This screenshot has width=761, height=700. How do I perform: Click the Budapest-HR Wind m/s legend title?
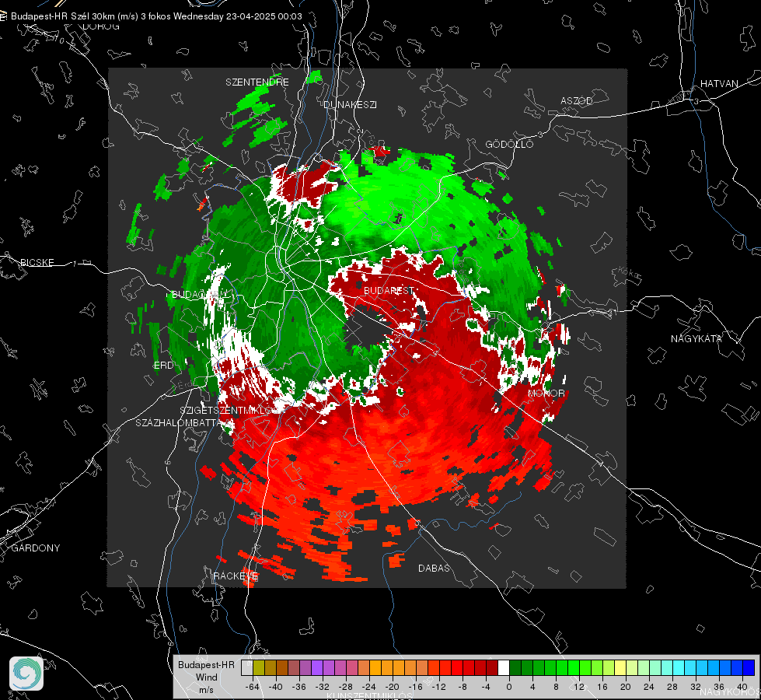[206, 677]
